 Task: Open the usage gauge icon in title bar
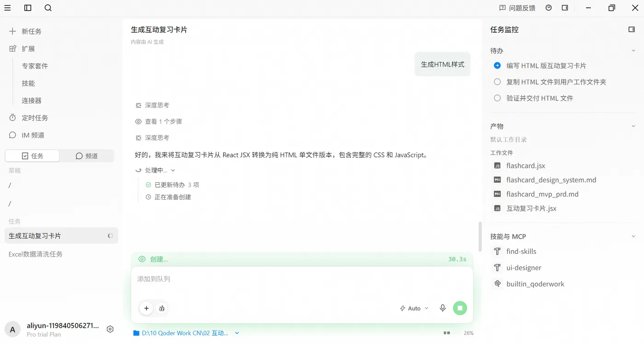pyautogui.click(x=548, y=8)
